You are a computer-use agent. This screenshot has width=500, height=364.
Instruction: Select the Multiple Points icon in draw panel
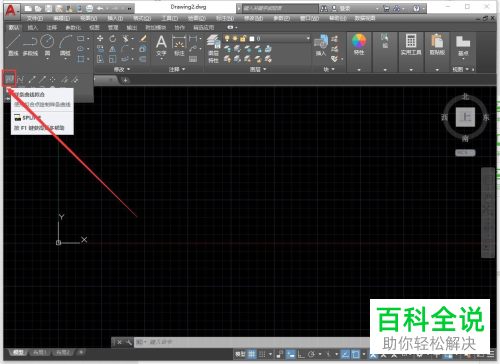(53, 79)
